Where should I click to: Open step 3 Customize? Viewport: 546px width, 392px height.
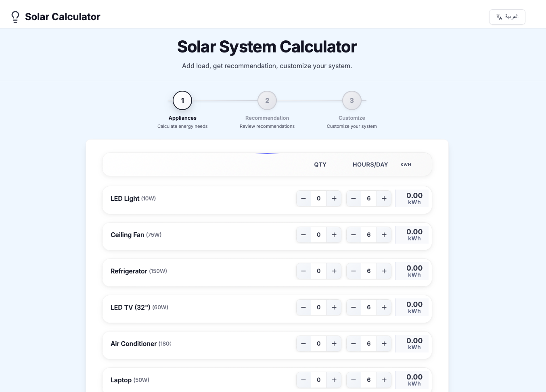point(351,100)
